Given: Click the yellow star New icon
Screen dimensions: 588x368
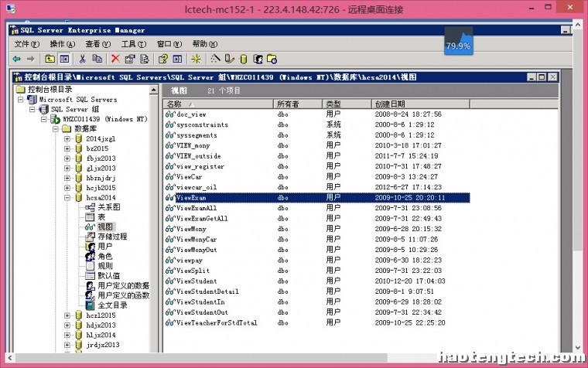Looking at the screenshot, I should coord(196,59).
